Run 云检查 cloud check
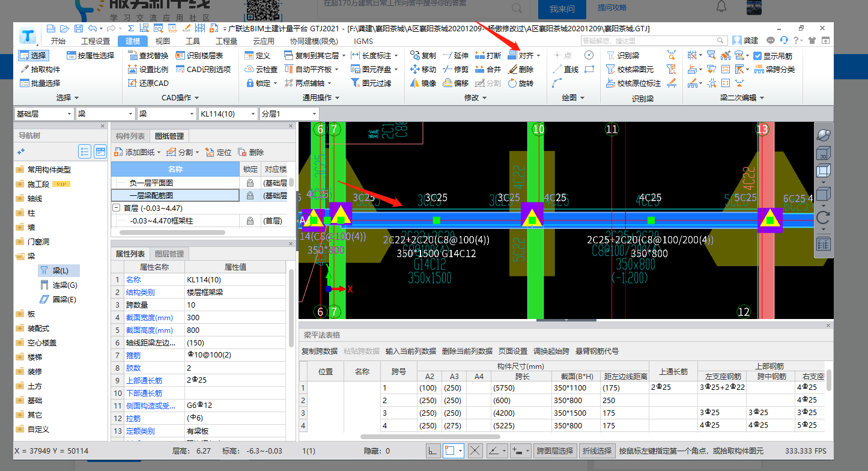868x471 pixels. click(x=261, y=69)
